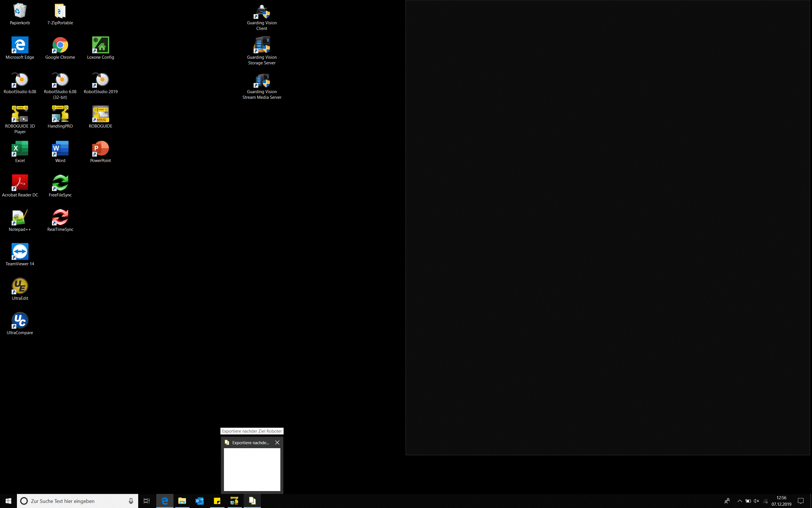Screen dimensions: 812x508
Task: Click the Exportiere taskbar button
Action: pos(252,501)
